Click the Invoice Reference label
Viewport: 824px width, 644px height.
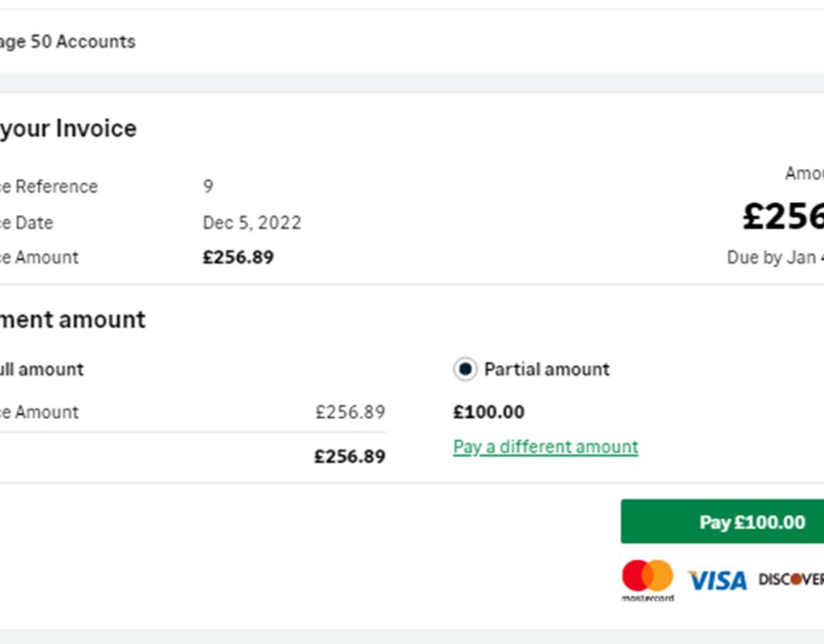[x=48, y=186]
